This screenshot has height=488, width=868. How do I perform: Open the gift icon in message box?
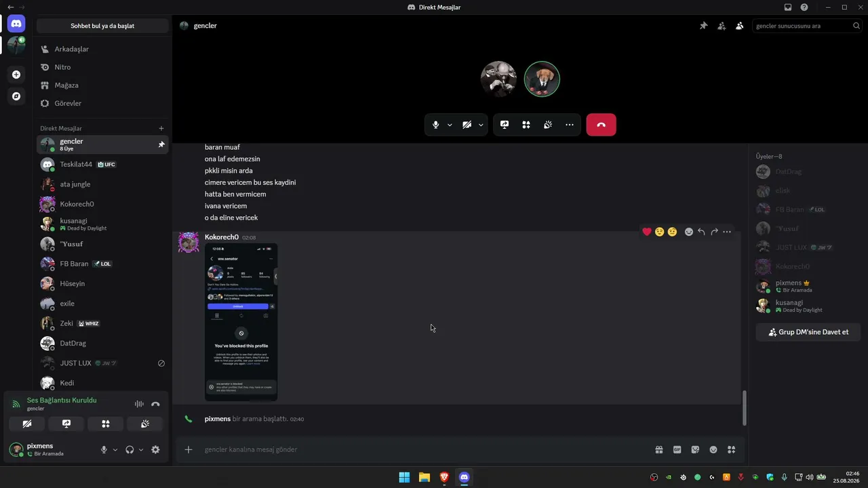658,449
